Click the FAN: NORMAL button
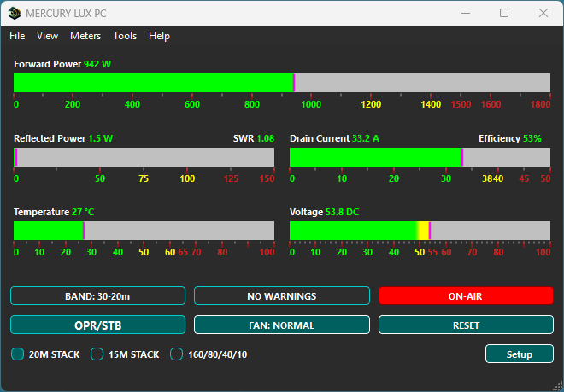The image size is (564, 392). tap(281, 325)
